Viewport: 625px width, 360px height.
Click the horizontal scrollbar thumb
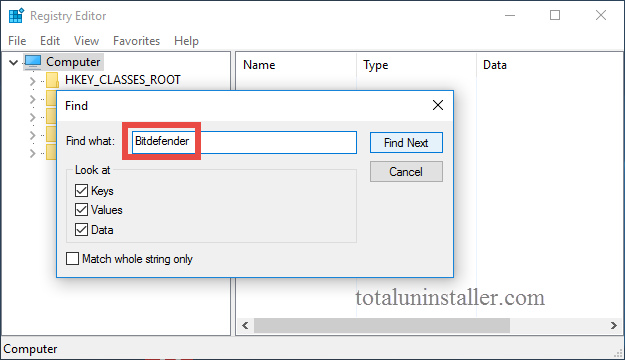click(382, 326)
